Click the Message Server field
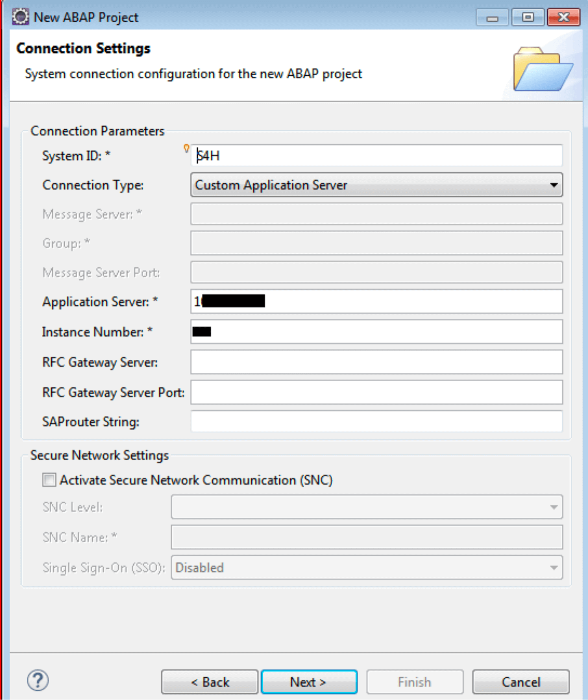Viewport: 588px width, 700px height. tap(377, 214)
